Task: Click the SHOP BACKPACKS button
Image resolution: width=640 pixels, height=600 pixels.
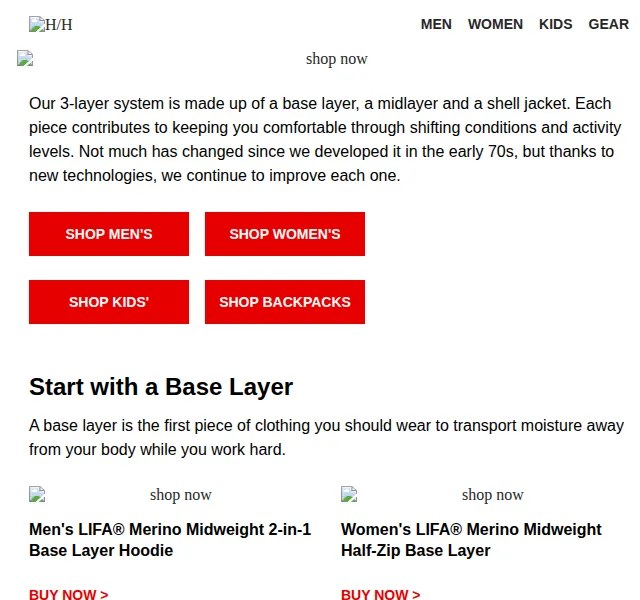Action: (284, 302)
